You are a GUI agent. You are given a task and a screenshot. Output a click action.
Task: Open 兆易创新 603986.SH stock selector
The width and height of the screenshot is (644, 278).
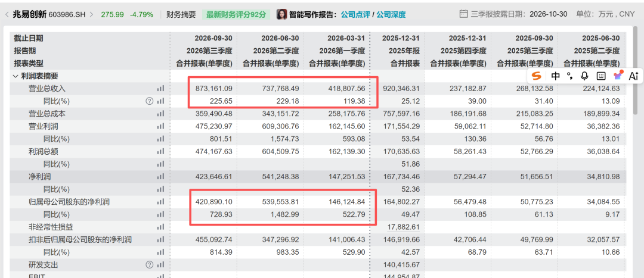pos(49,14)
